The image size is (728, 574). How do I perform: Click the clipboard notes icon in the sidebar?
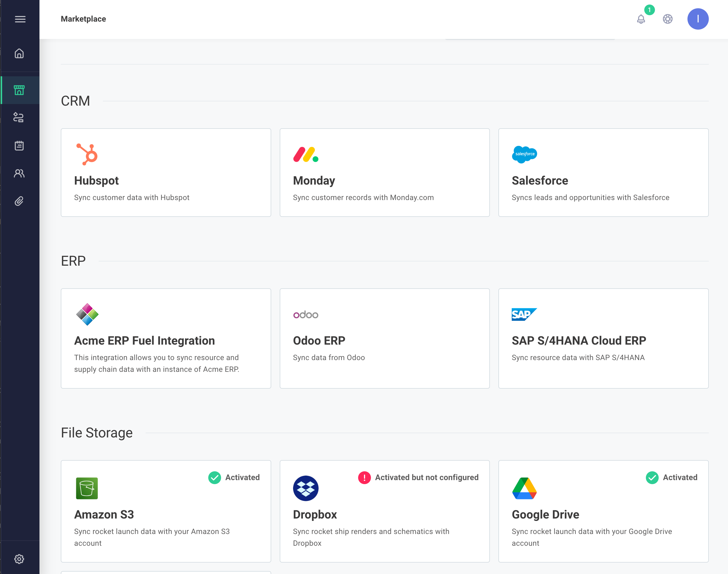pos(19,145)
